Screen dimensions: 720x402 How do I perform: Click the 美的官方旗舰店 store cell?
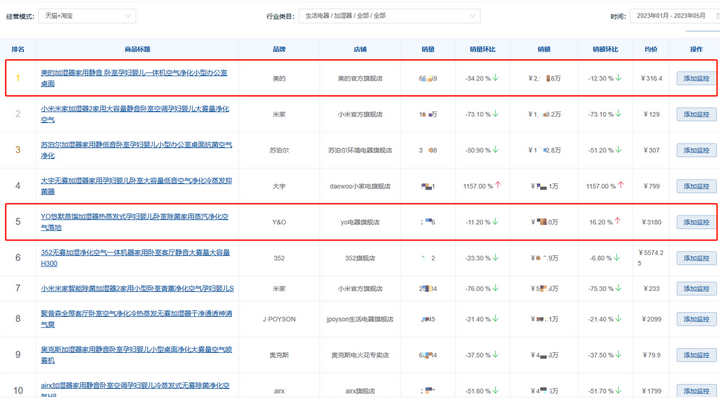tap(360, 78)
